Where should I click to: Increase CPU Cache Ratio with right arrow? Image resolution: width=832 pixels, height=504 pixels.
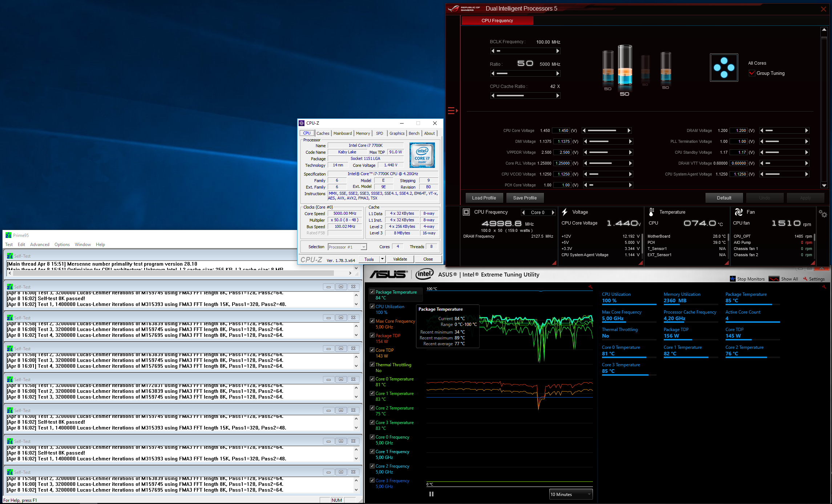click(558, 96)
